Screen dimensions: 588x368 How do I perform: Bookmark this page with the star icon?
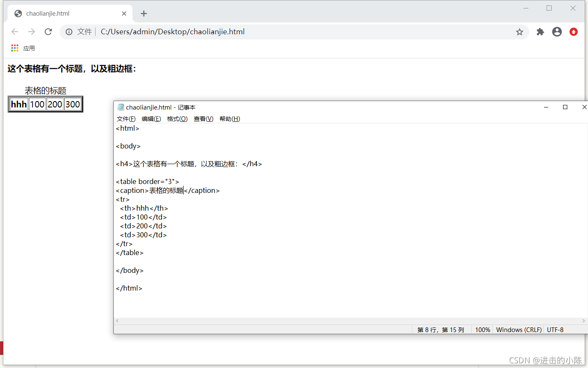519,32
